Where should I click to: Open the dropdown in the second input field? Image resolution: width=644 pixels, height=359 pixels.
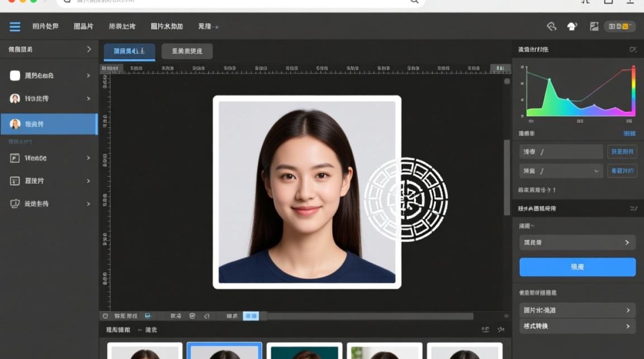coord(596,171)
